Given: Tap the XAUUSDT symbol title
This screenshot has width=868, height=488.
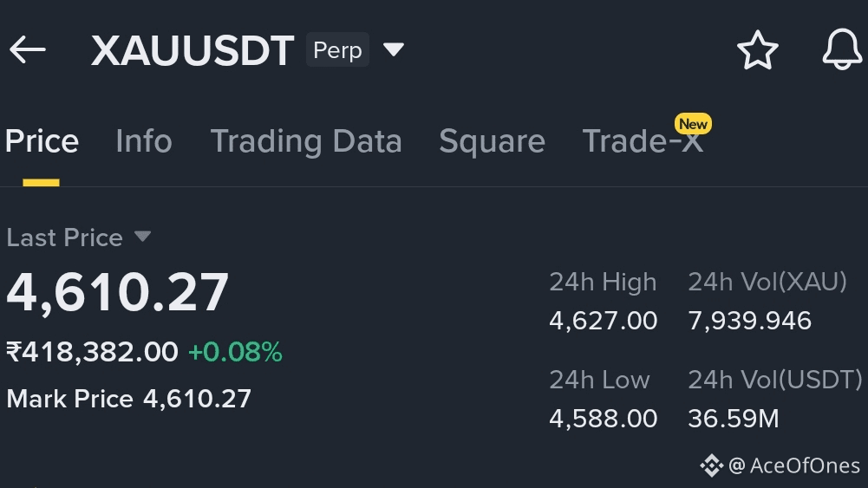Looking at the screenshot, I should (x=193, y=51).
